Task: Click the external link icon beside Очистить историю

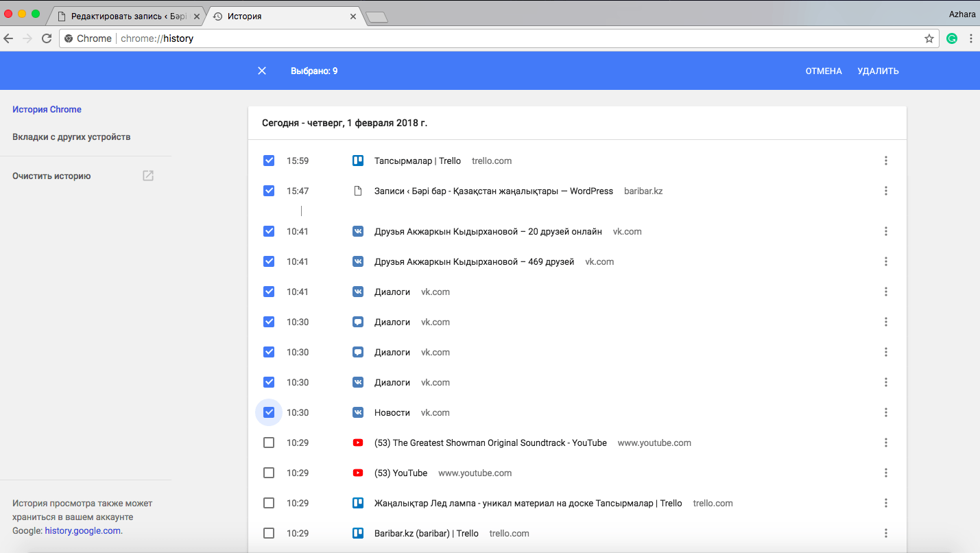Action: [x=148, y=176]
